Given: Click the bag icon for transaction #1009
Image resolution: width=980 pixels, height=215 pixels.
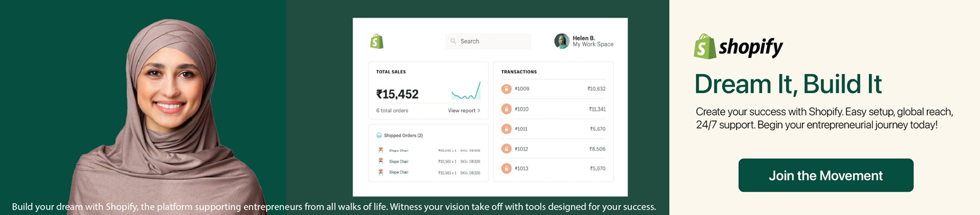Looking at the screenshot, I should click(x=506, y=89).
